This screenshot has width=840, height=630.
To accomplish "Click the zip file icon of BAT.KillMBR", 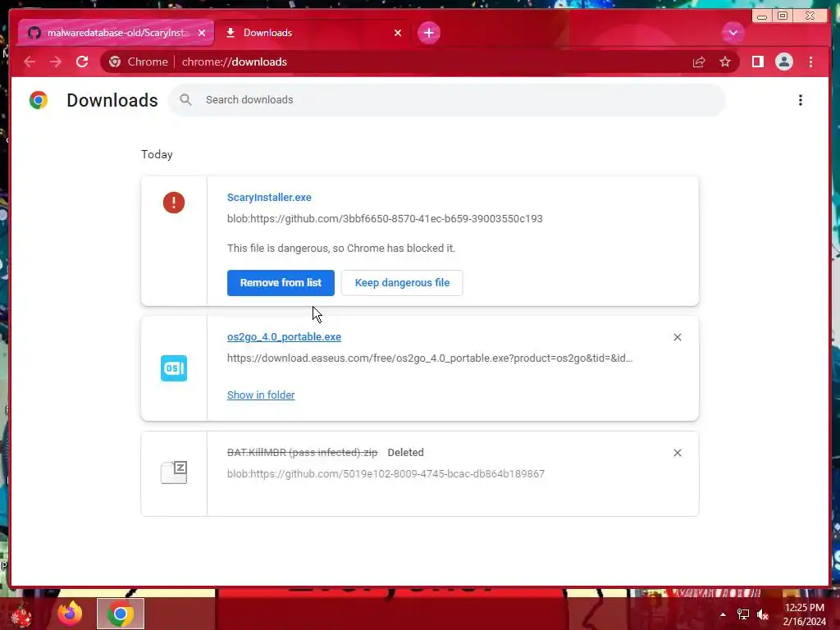I will (174, 472).
